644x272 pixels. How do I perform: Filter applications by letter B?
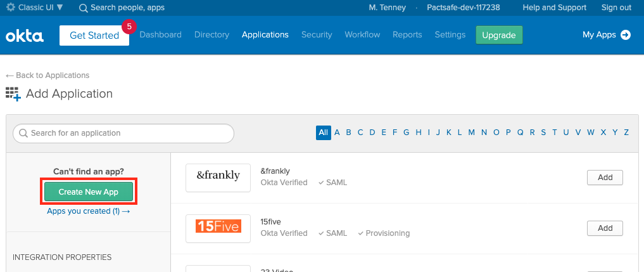[349, 133]
